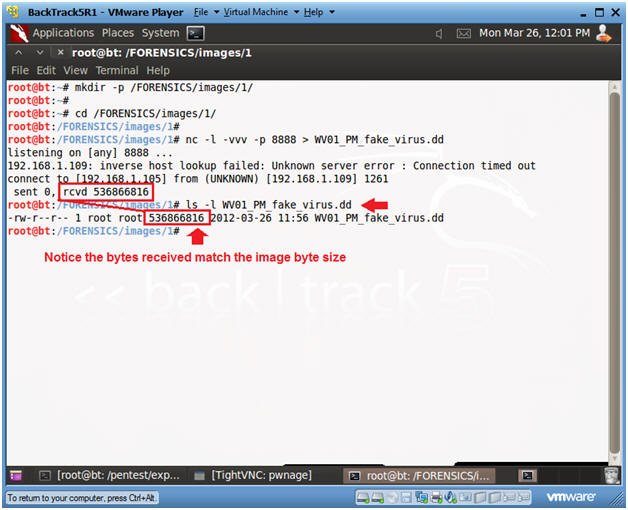Viewport: 628px width, 510px height.
Task: Click the VMware Player logo in title bar
Action: [12, 12]
